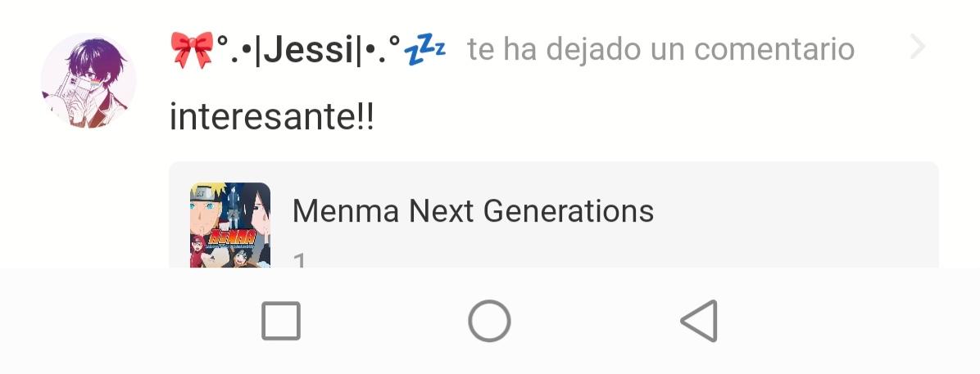Click the red ribbon bow emoji
Viewport: 980px width, 374px height.
pyautogui.click(x=191, y=50)
